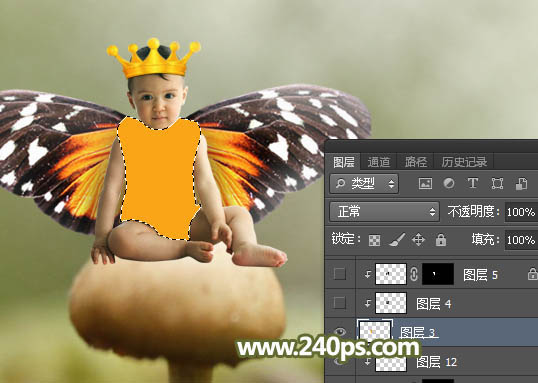Hide 图层 3 via its eye icon

(339, 332)
